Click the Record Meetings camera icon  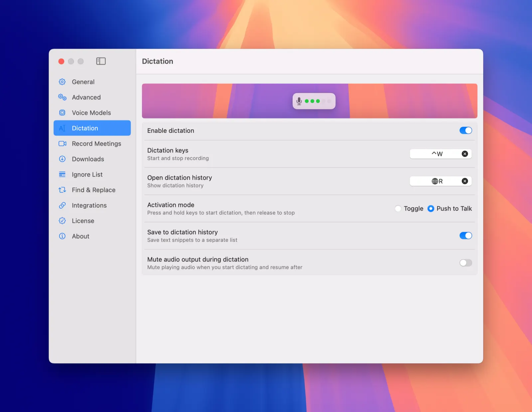click(62, 144)
